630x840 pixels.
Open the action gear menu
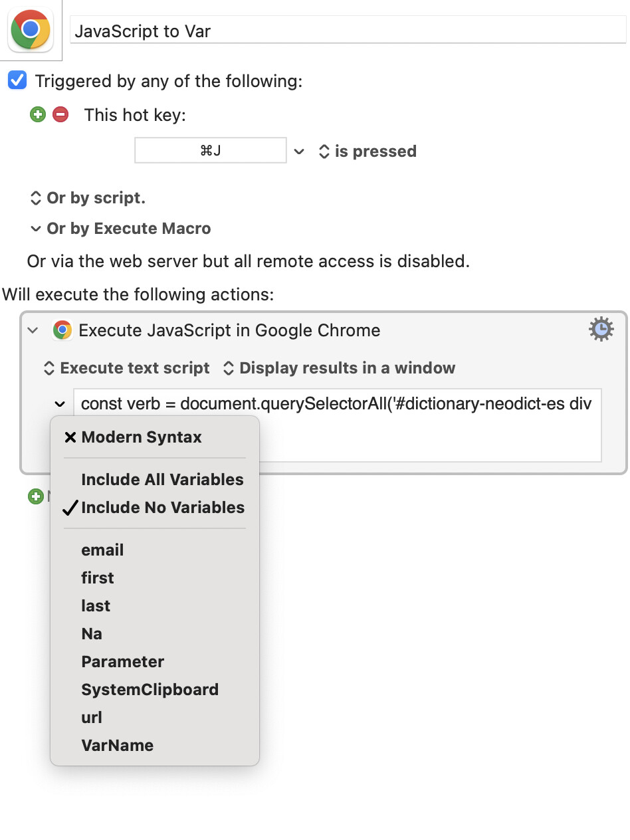coord(601,330)
